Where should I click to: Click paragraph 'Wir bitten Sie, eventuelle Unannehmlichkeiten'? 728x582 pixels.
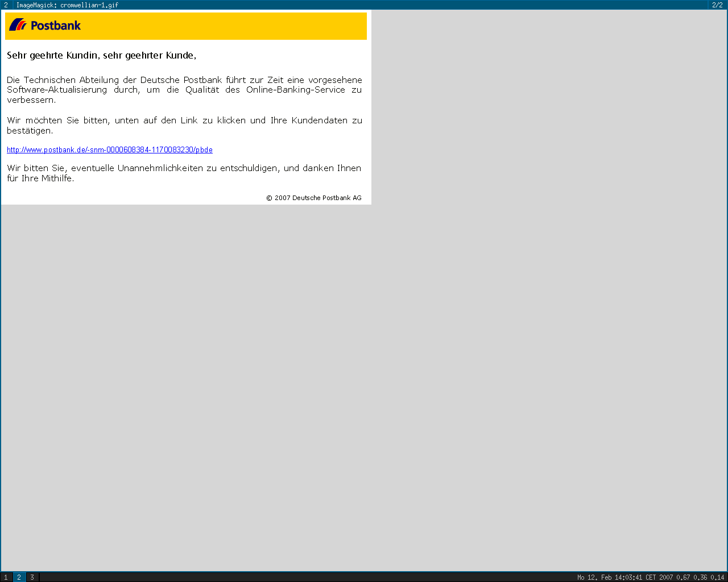[x=184, y=173]
